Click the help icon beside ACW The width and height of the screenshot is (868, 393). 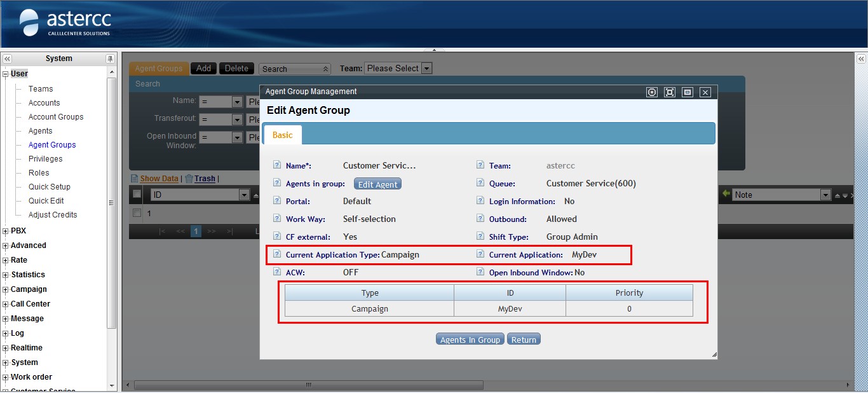276,272
